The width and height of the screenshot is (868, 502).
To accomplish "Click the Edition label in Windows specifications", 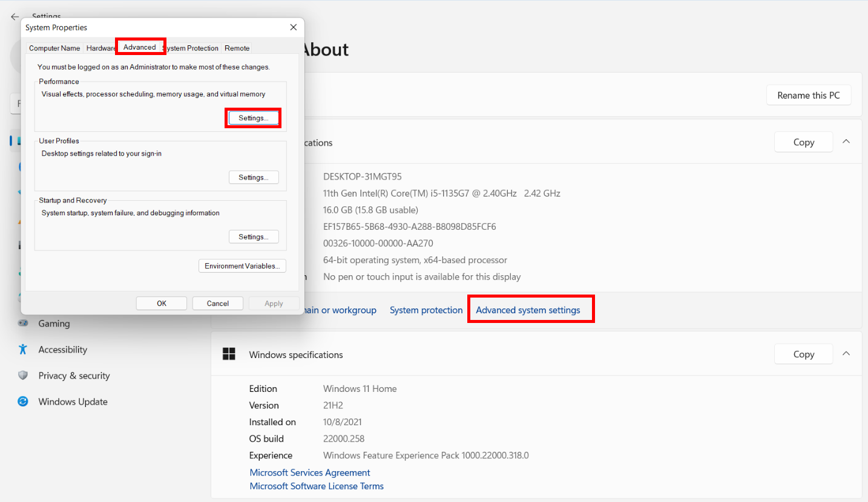I will 263,389.
